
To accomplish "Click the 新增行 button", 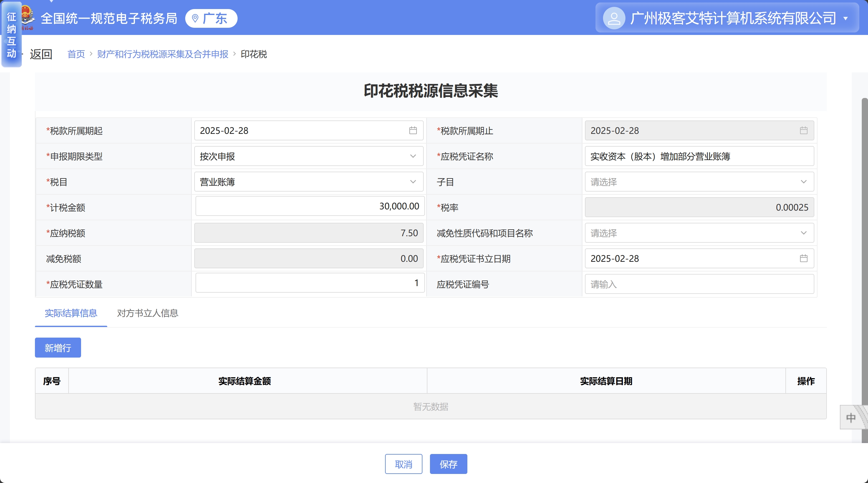I will pyautogui.click(x=58, y=348).
